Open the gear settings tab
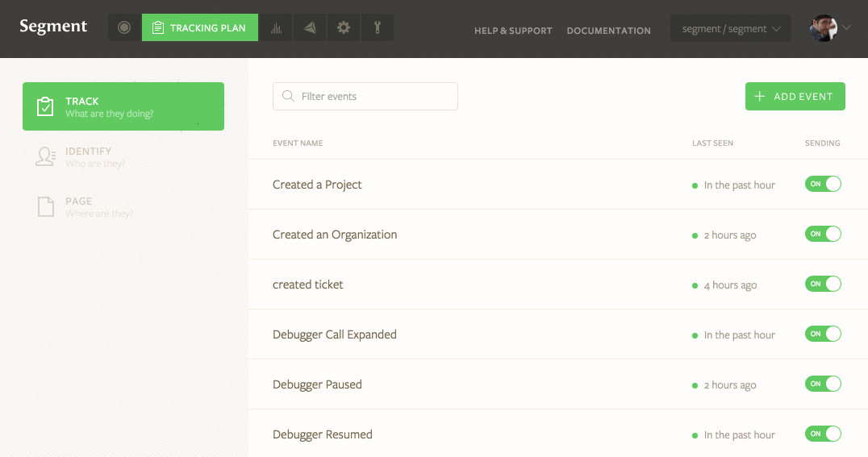 (x=344, y=27)
